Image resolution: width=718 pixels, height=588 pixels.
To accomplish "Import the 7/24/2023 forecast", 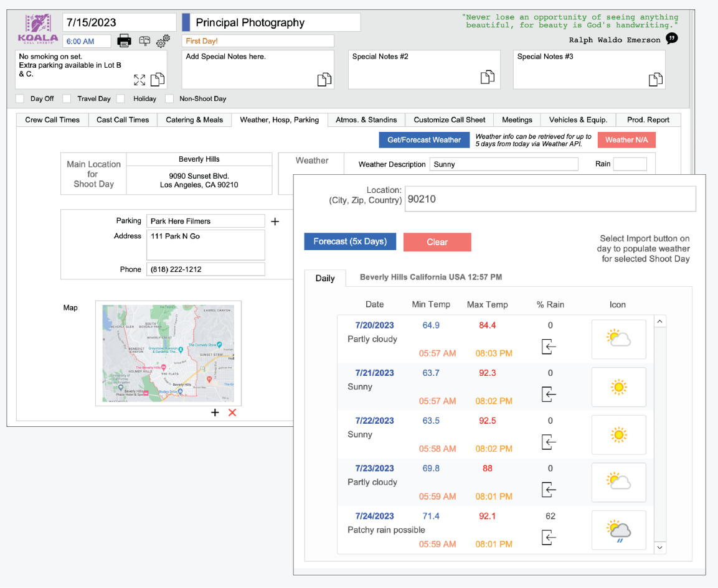I will pos(549,537).
